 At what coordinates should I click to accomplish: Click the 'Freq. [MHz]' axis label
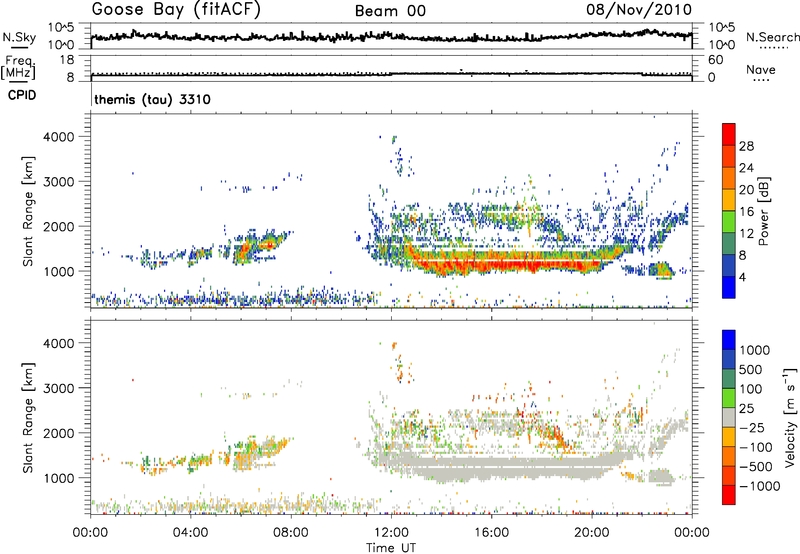[x=18, y=67]
